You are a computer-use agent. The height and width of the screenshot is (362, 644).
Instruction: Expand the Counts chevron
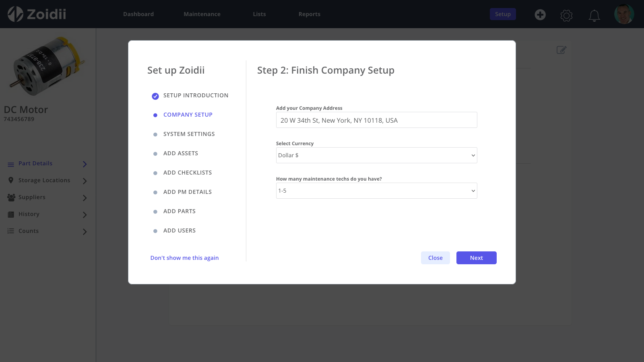pyautogui.click(x=85, y=232)
